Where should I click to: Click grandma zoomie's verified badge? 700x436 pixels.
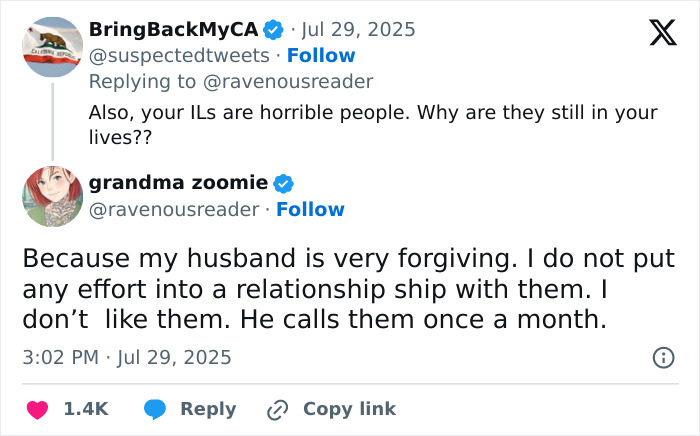click(x=284, y=183)
